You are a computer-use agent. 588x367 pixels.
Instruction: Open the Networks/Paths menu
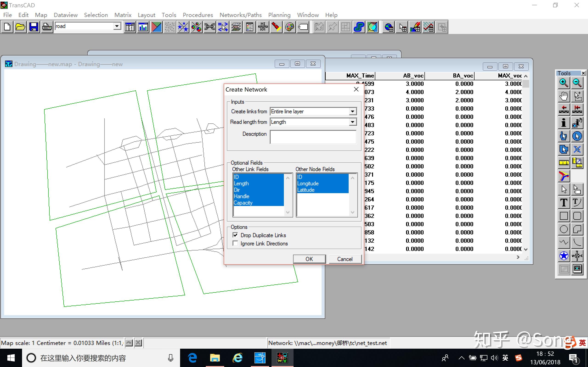coord(240,15)
